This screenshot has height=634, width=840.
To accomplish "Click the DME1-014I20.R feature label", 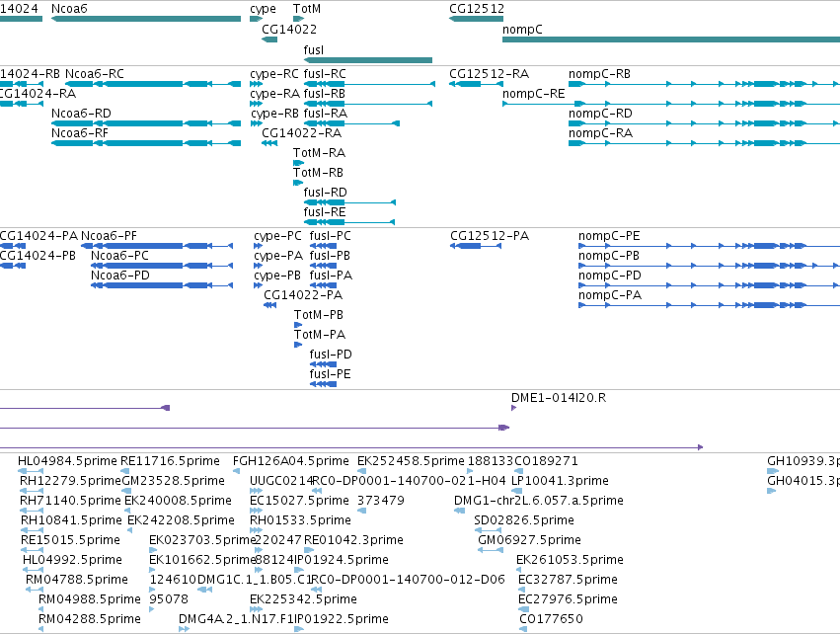I will [x=559, y=398].
